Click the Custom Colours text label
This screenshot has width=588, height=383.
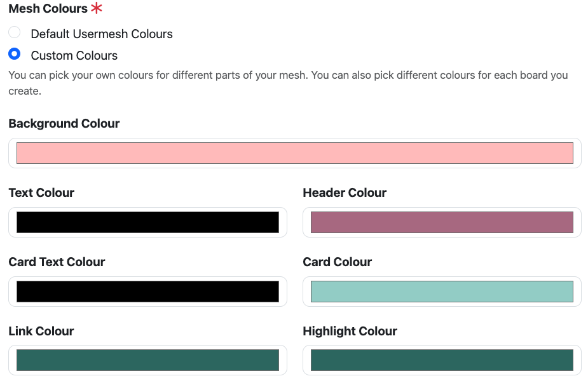[74, 55]
